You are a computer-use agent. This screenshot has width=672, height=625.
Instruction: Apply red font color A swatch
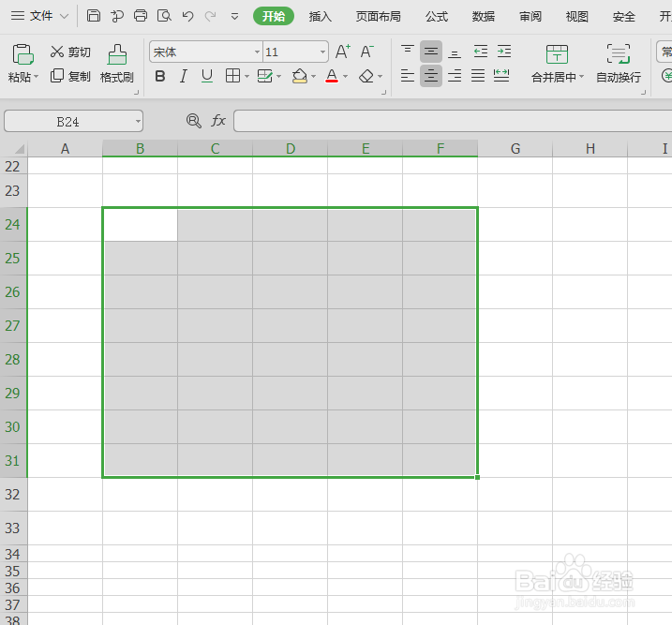coord(332,76)
